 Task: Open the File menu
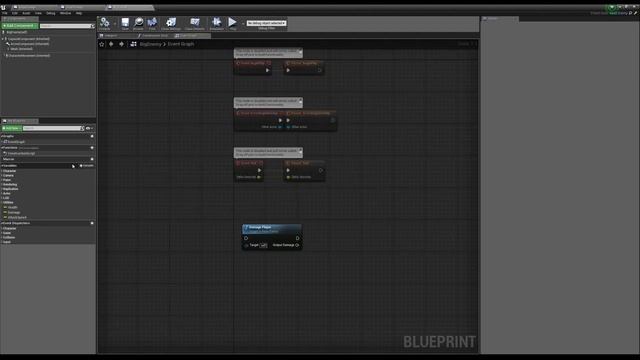coord(5,13)
